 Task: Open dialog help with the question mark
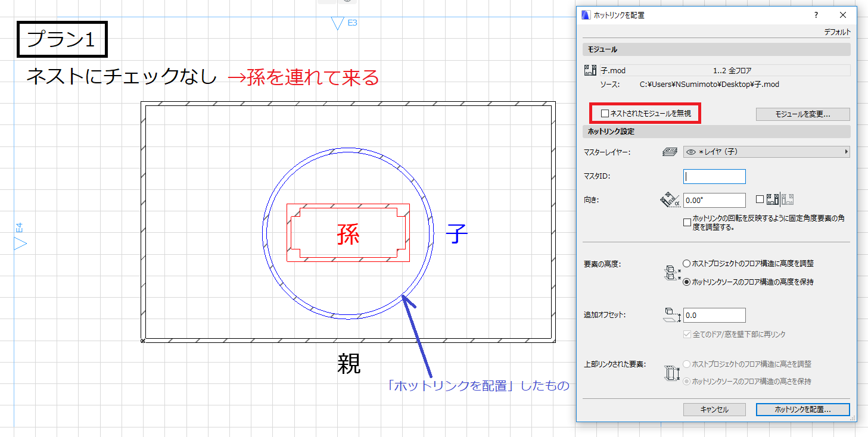pyautogui.click(x=816, y=15)
